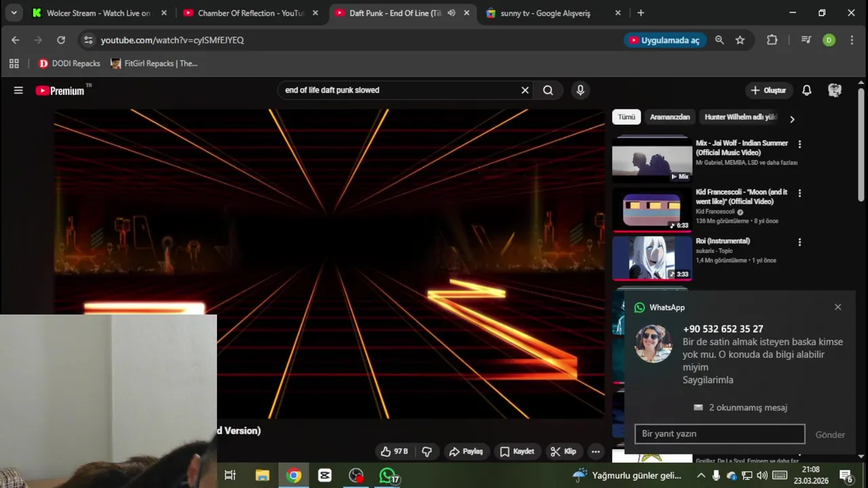Viewport: 868px width, 488px height.
Task: Switch to sunny tv Google Alışveriş tab
Action: click(553, 13)
